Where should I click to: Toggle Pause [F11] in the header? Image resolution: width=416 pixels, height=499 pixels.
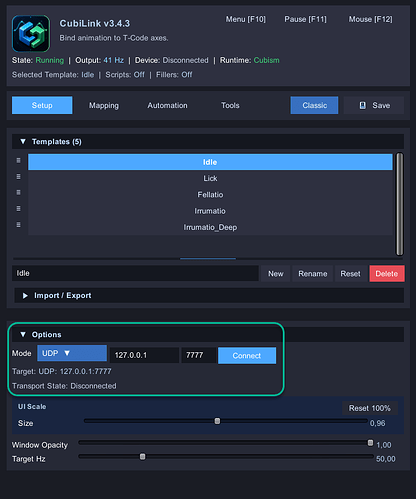(305, 19)
